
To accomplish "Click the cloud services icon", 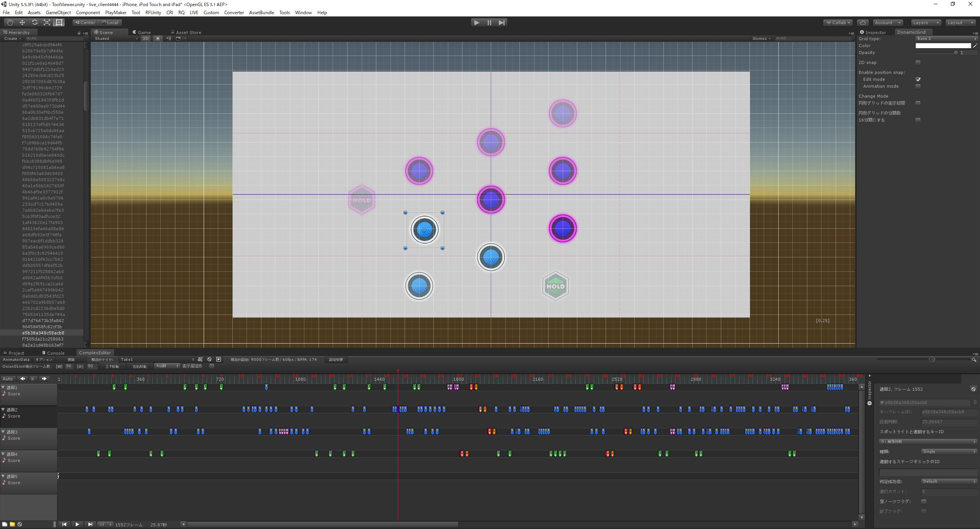I will tap(862, 23).
